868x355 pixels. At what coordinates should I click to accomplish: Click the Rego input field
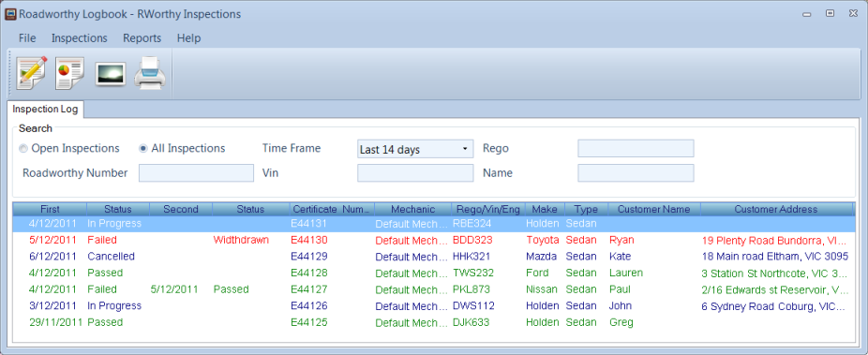pyautogui.click(x=636, y=149)
